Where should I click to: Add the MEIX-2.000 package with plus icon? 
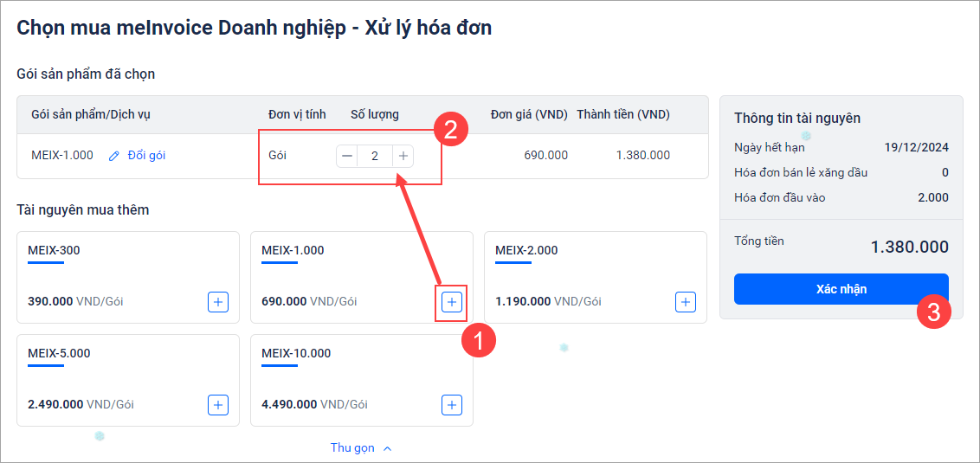[686, 302]
